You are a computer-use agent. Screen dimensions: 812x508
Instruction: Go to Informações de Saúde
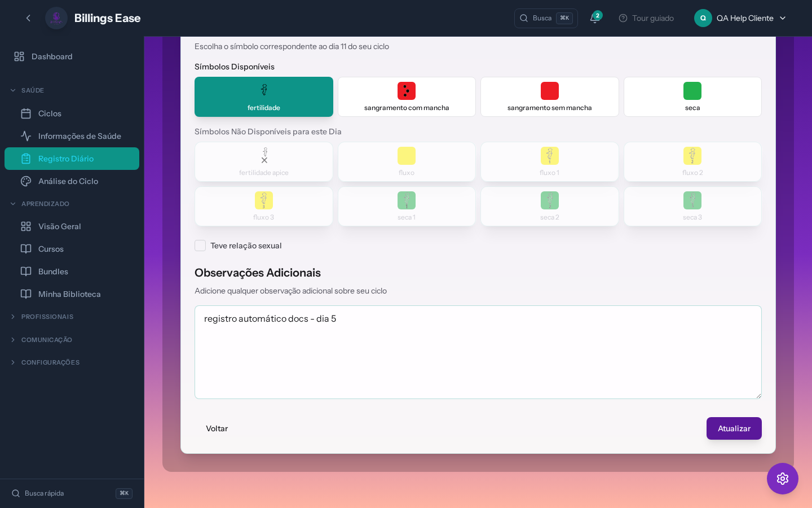[x=80, y=136]
